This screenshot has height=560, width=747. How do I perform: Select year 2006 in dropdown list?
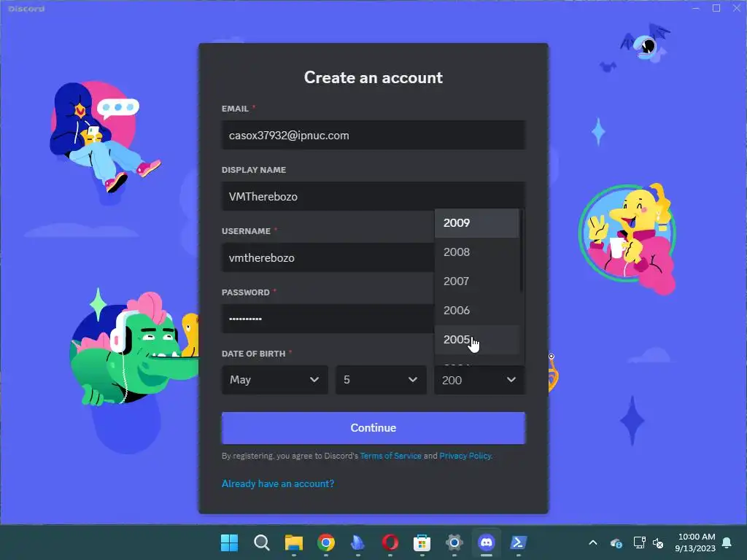pyautogui.click(x=477, y=311)
